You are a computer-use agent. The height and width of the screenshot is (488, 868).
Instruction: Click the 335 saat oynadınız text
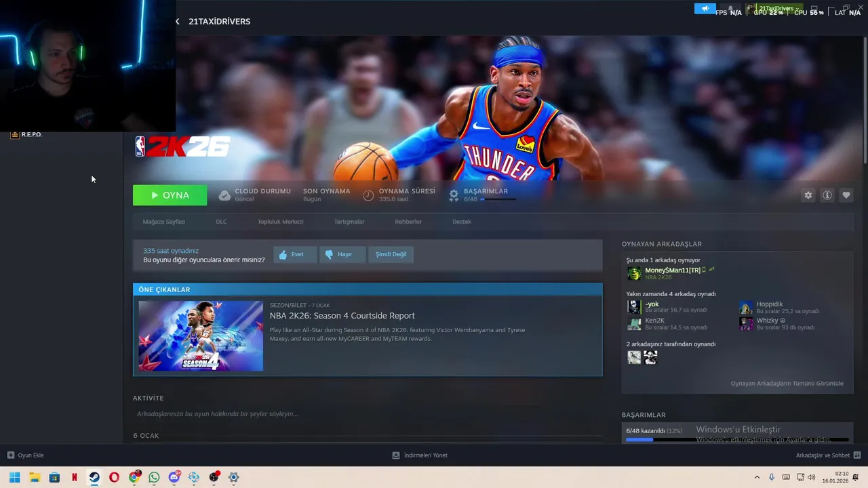pyautogui.click(x=171, y=251)
